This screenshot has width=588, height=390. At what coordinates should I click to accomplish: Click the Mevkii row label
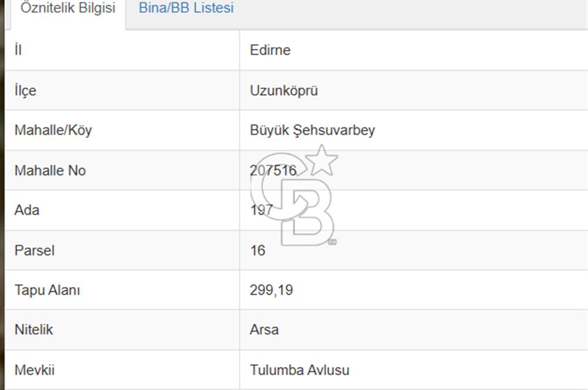click(x=34, y=370)
